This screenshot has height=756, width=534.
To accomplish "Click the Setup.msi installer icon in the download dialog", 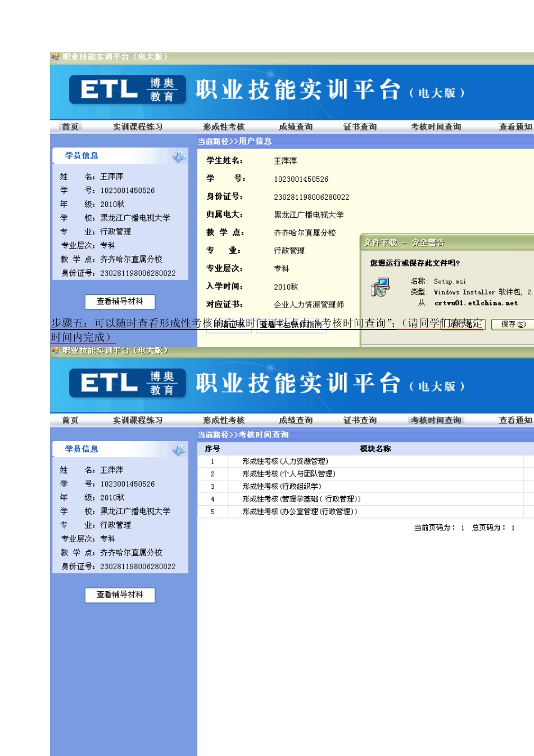I will pos(380,287).
